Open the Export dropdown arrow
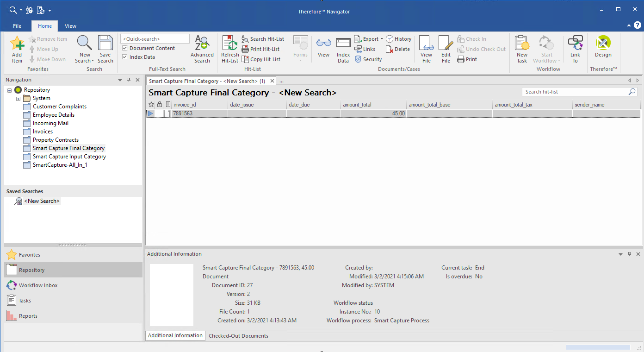644x352 pixels. click(x=382, y=39)
